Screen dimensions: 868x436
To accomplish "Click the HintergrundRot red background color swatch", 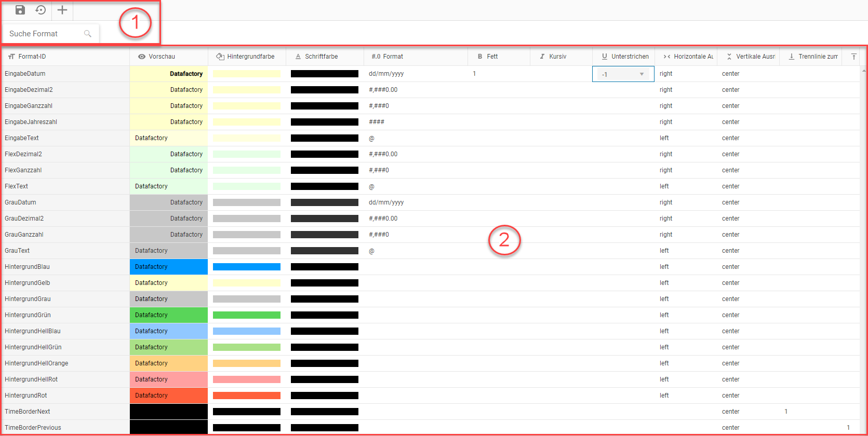I will point(247,396).
